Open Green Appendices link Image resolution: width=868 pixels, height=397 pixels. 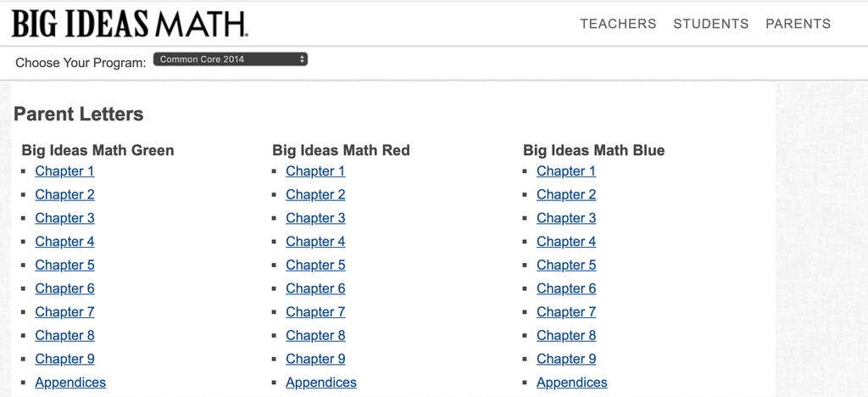(70, 383)
